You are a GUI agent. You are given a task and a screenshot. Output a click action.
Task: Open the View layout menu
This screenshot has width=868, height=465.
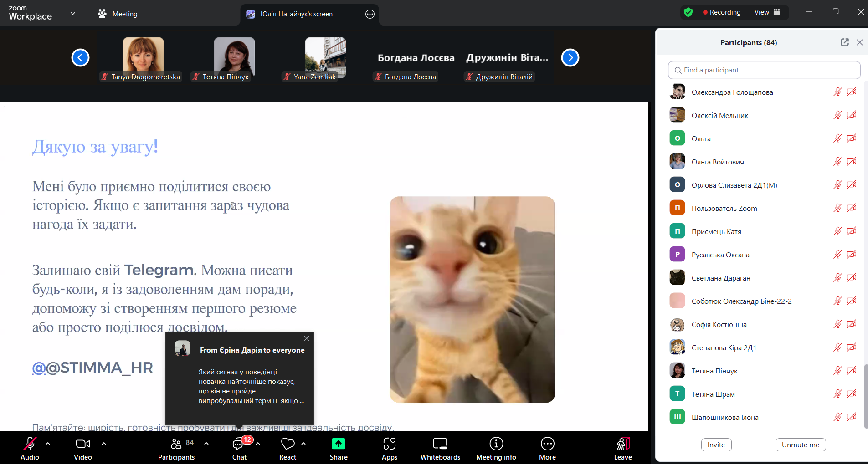767,12
